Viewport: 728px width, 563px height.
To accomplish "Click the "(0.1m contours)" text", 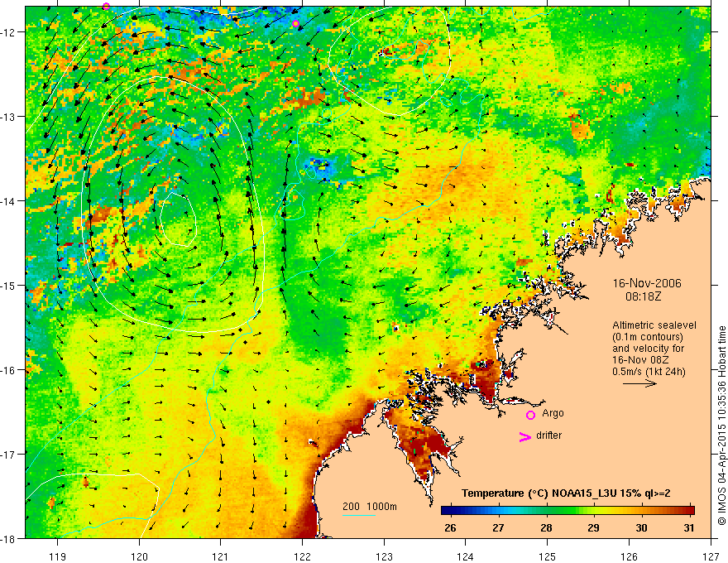I will pyautogui.click(x=648, y=337).
